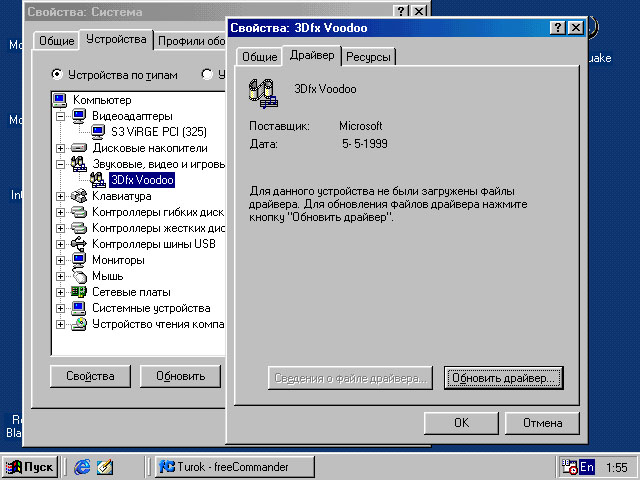This screenshot has height=480, width=640.
Task: Expand the Устройство чтения компакт-дисков branch
Action: pos(60,324)
